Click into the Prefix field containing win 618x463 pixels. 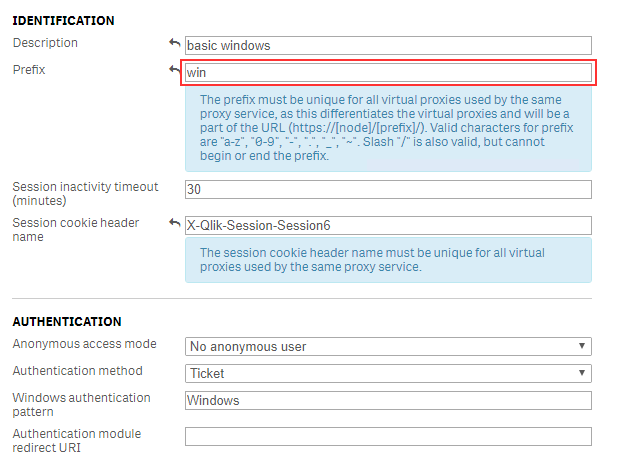coord(388,73)
